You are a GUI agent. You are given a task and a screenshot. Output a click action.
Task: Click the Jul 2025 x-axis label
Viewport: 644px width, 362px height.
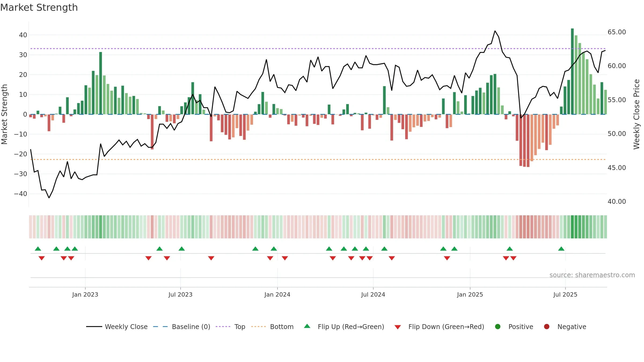click(x=565, y=294)
